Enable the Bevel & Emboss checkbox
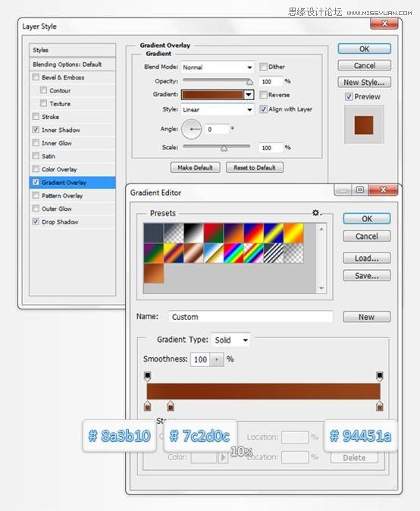420x511 pixels. pos(36,77)
